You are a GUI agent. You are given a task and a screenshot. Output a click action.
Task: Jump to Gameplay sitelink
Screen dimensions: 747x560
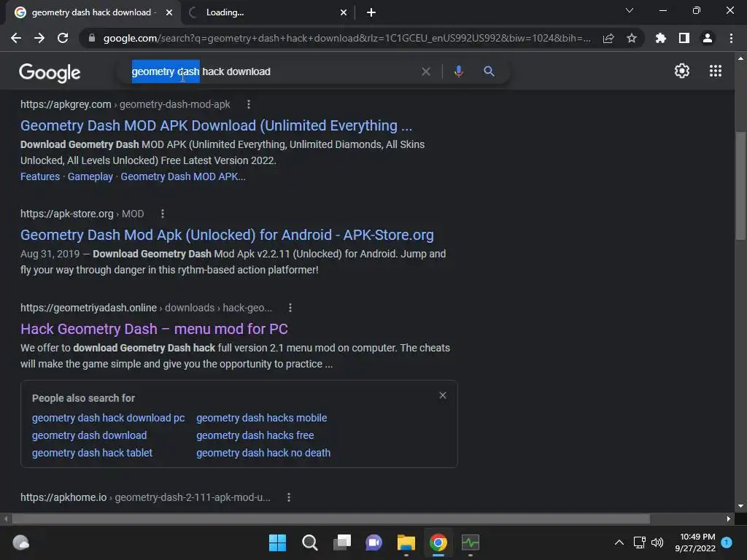[90, 176]
